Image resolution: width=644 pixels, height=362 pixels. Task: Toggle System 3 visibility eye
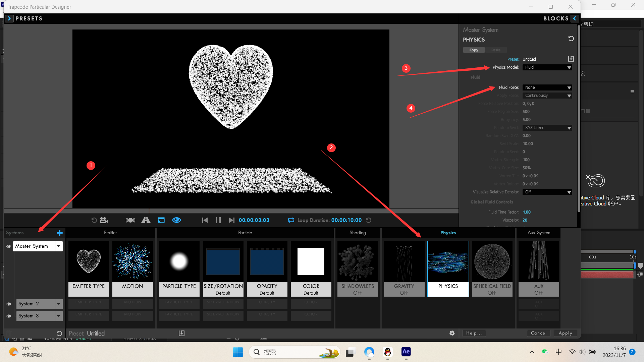pyautogui.click(x=9, y=316)
